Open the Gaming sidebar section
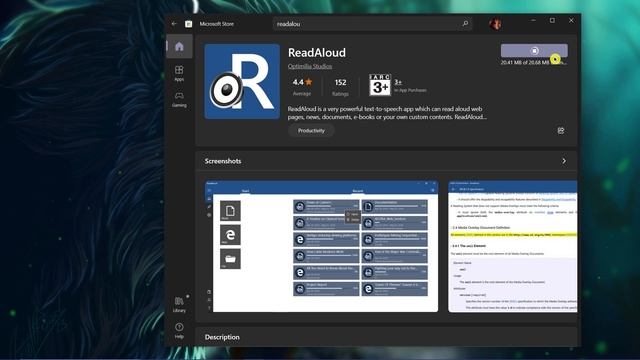 click(x=179, y=99)
